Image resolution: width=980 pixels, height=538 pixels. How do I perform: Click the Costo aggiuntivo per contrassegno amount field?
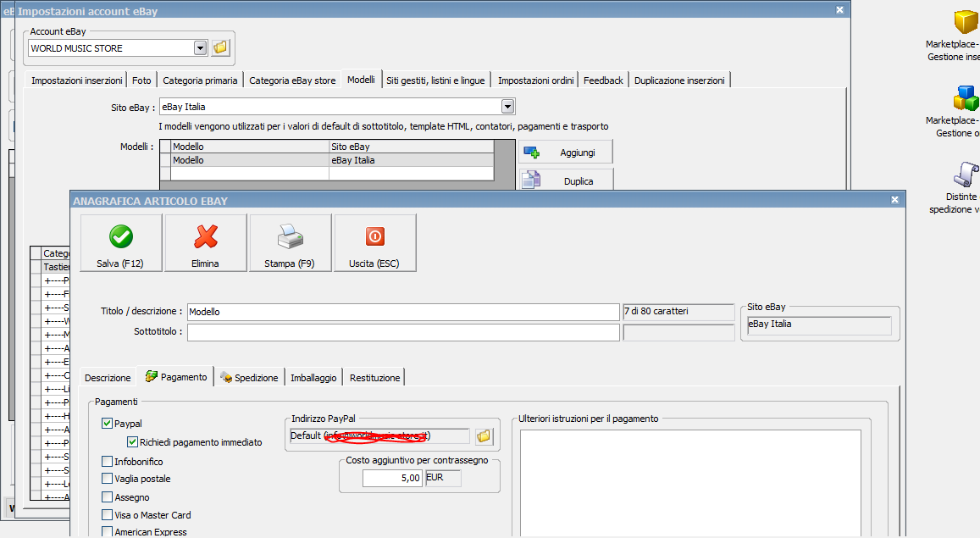[392, 478]
